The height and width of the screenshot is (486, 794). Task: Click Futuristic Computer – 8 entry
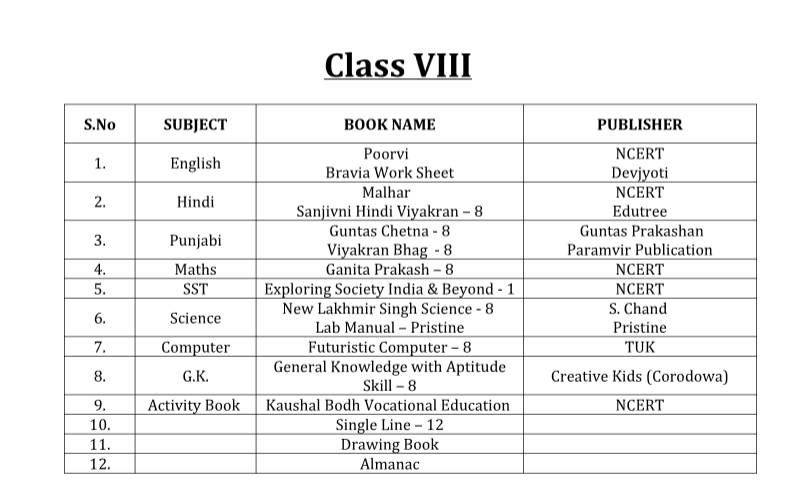pos(389,347)
